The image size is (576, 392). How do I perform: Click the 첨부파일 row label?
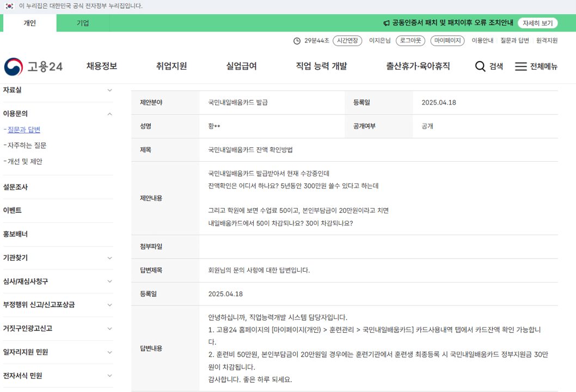[151, 247]
